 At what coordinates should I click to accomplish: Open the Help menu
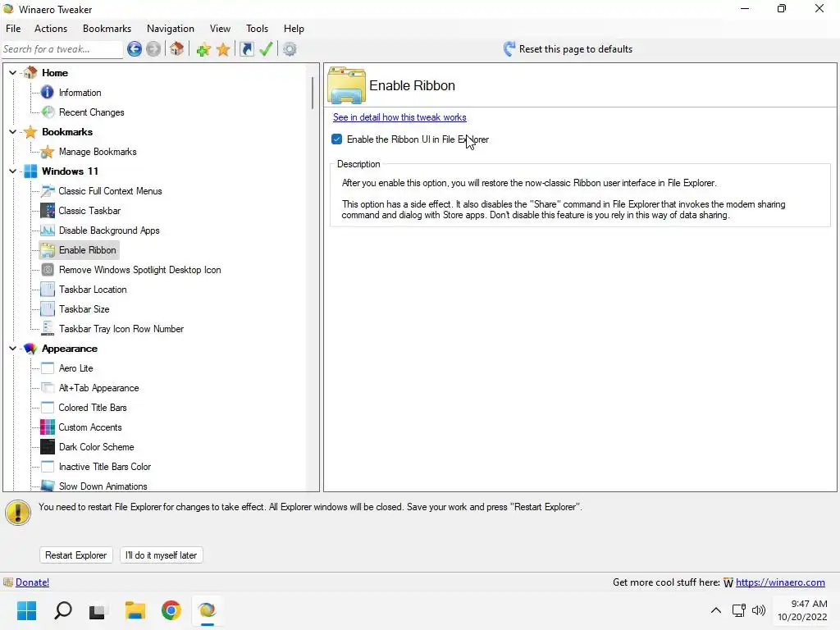point(294,29)
